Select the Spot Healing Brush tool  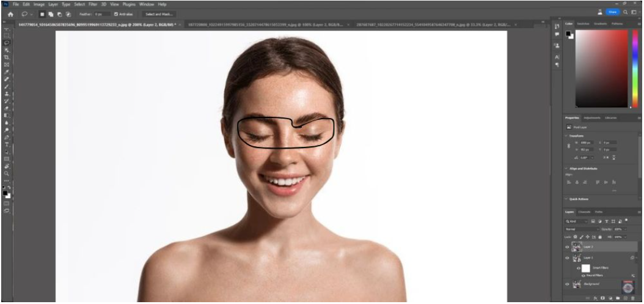(7, 79)
